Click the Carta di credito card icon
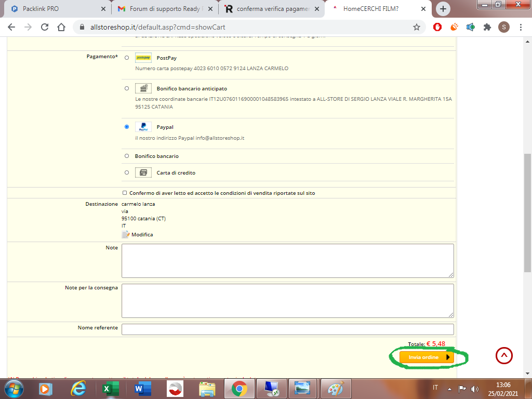532x399 pixels. [143, 172]
